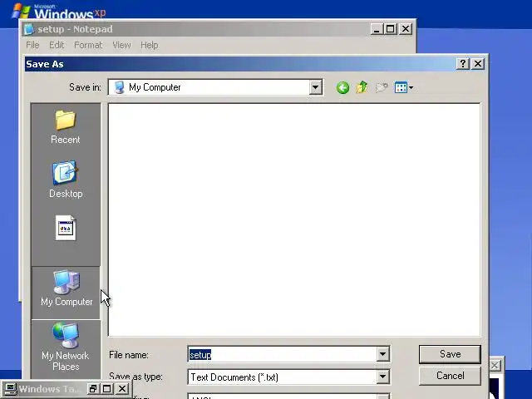Image resolution: width=532 pixels, height=399 pixels.
Task: Close the Save As dialog
Action: 478,63
